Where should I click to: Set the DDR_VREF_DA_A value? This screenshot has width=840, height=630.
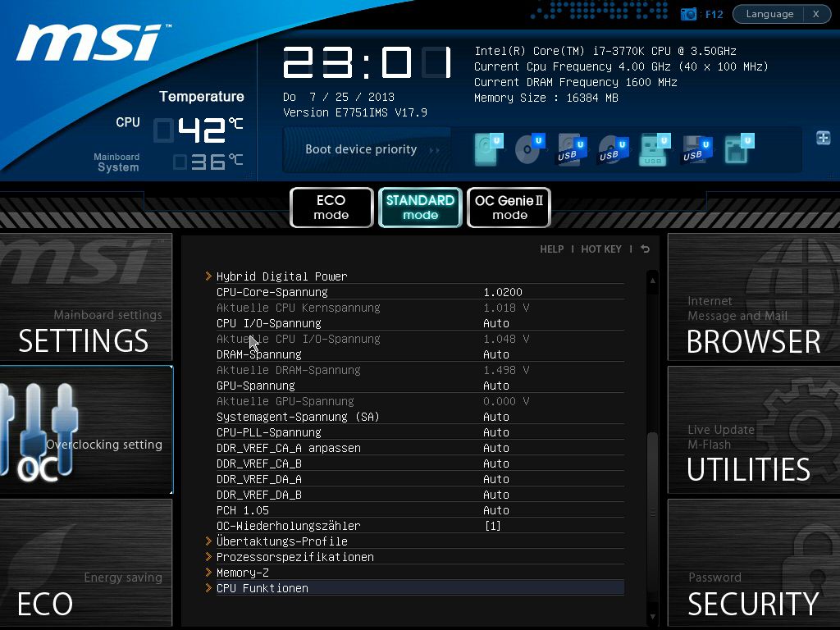496,478
